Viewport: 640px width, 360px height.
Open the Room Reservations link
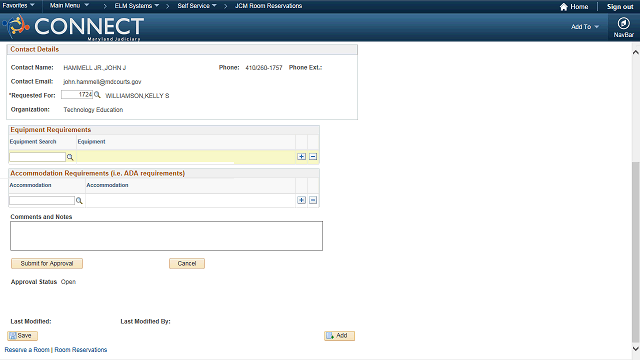[81, 350]
